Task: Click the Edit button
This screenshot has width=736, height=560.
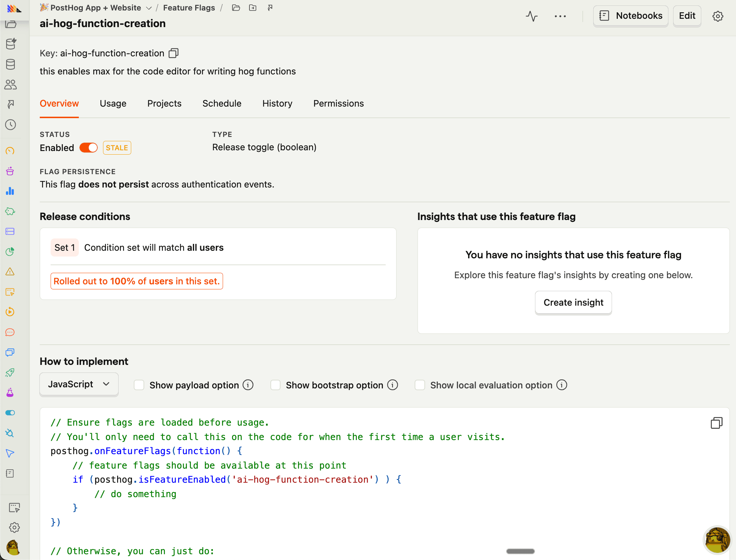Action: coord(687,16)
